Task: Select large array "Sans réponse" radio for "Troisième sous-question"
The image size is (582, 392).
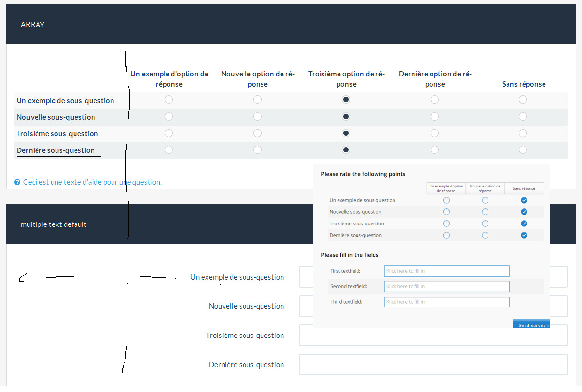Action: point(523,133)
